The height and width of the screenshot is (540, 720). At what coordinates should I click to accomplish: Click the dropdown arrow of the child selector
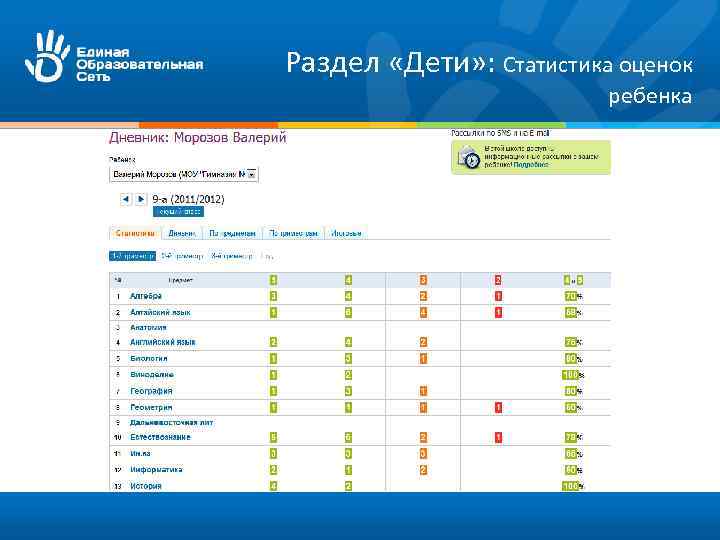[252, 174]
